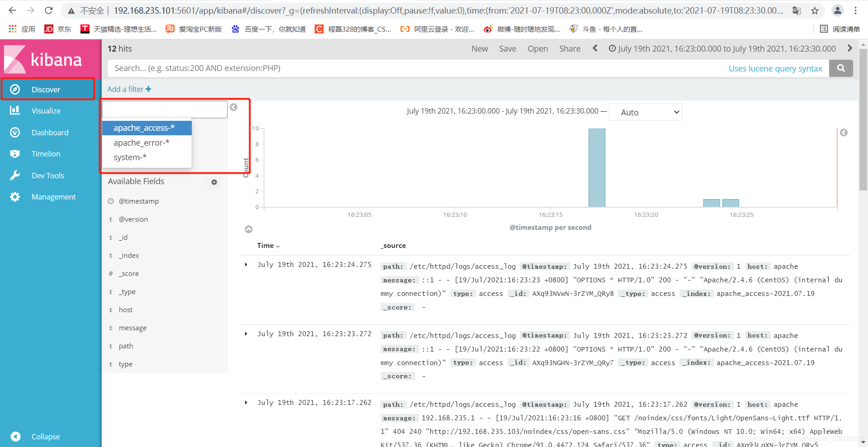Open Timelion in sidebar
The width and height of the screenshot is (868, 447).
[x=46, y=154]
